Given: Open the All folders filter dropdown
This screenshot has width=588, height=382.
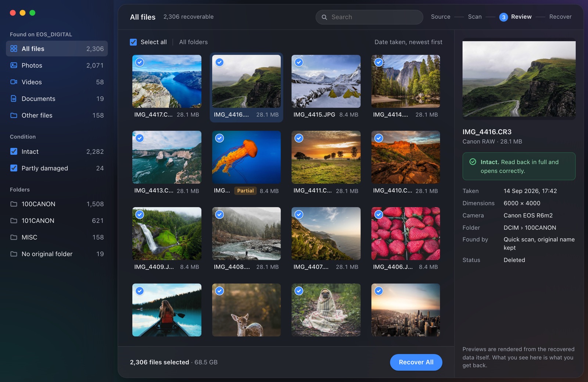Looking at the screenshot, I should pyautogui.click(x=193, y=42).
